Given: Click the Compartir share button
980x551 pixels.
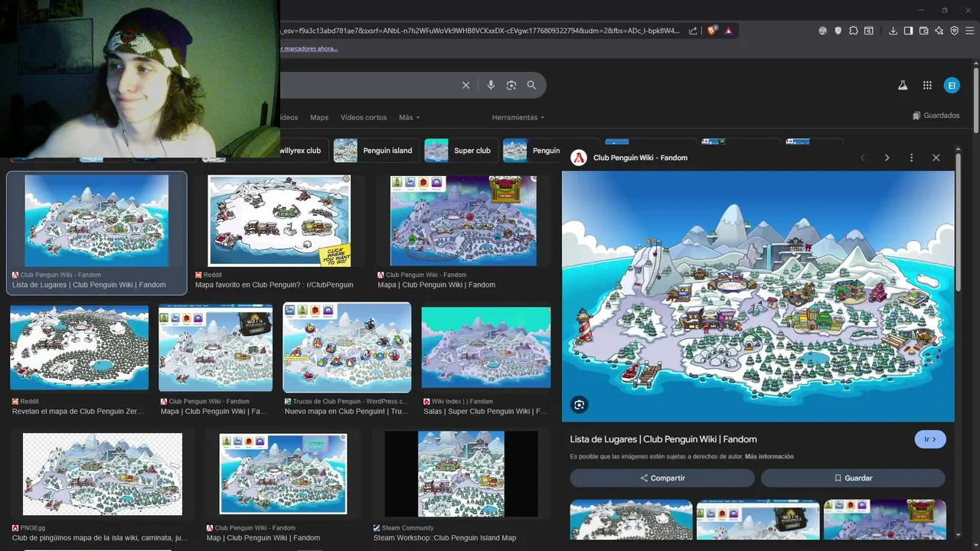Looking at the screenshot, I should [x=662, y=478].
